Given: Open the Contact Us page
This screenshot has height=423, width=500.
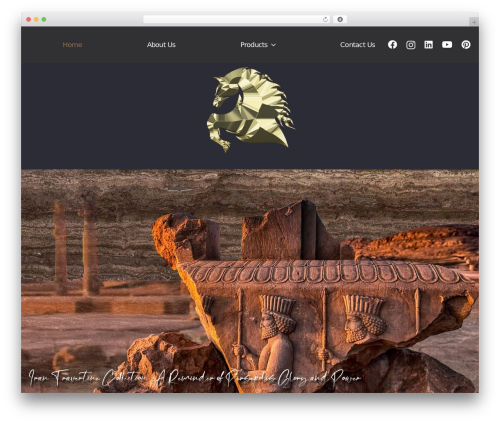Looking at the screenshot, I should (x=357, y=45).
